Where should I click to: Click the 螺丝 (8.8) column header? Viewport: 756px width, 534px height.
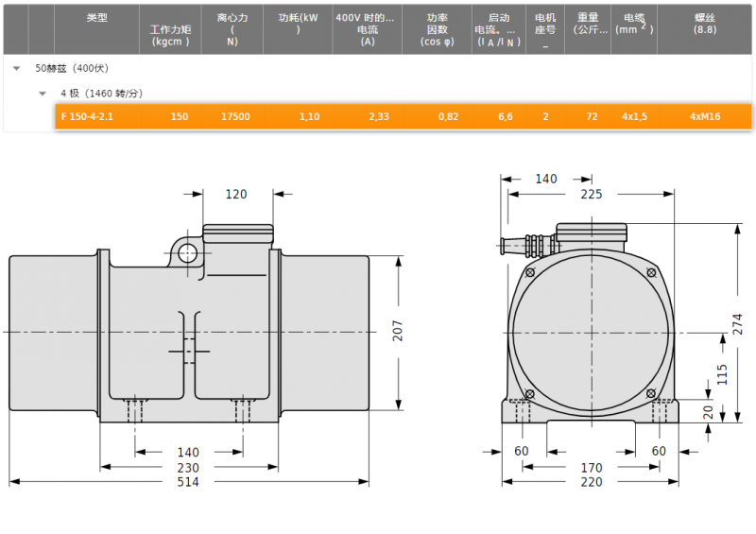pyautogui.click(x=704, y=29)
